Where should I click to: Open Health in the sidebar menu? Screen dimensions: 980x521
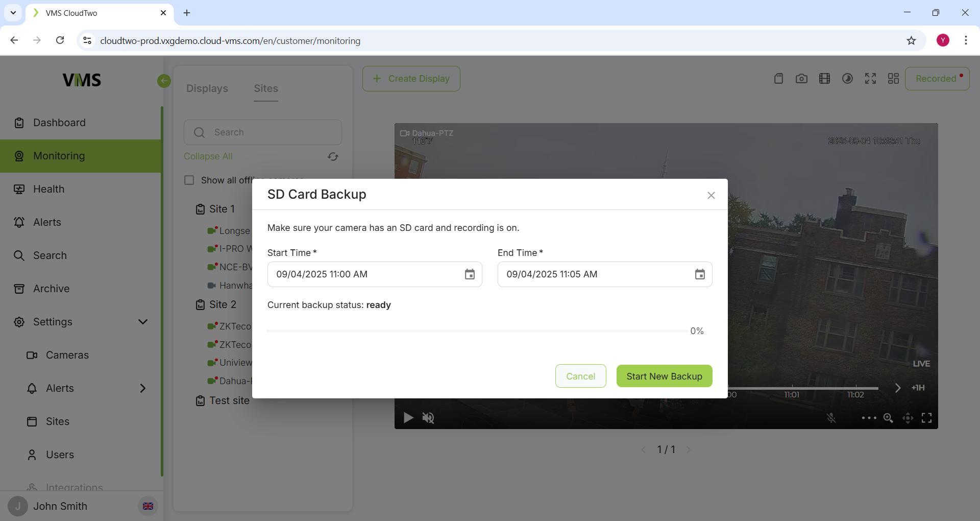pyautogui.click(x=49, y=189)
